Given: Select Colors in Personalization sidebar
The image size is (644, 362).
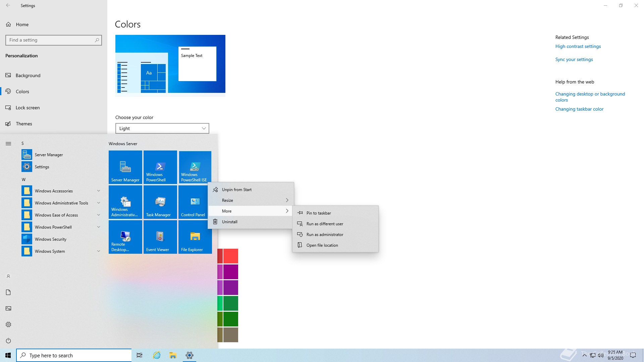Looking at the screenshot, I should click(54, 92).
